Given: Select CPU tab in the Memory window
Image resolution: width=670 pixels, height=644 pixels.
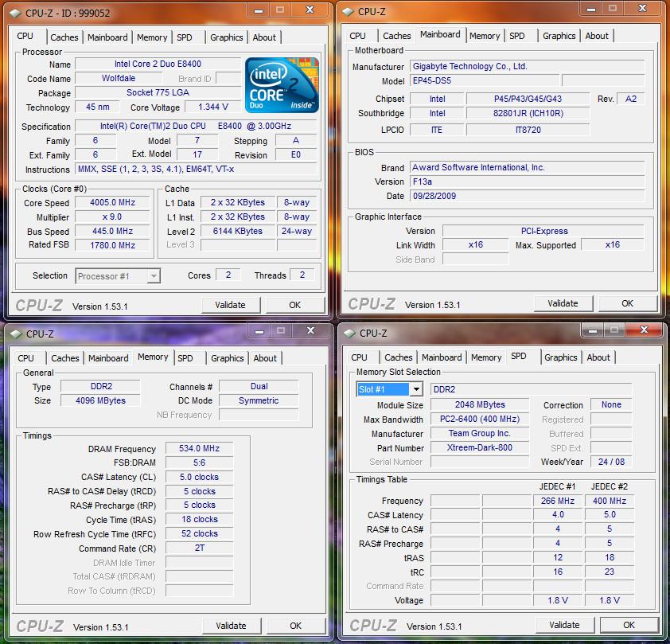Looking at the screenshot, I should coord(25,358).
